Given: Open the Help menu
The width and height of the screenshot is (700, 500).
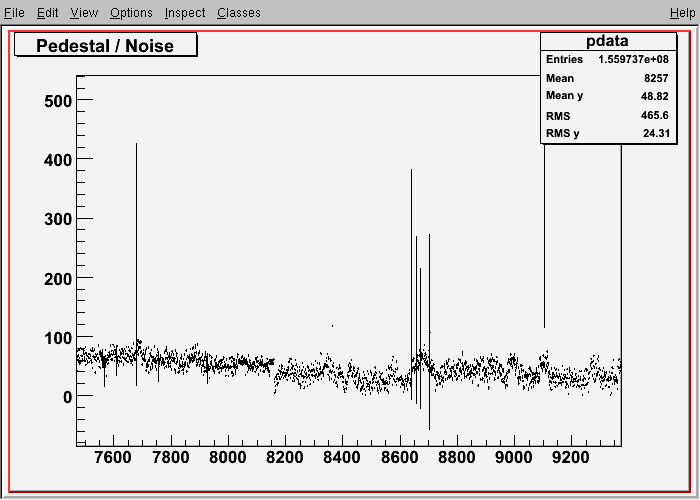Looking at the screenshot, I should pos(683,13).
